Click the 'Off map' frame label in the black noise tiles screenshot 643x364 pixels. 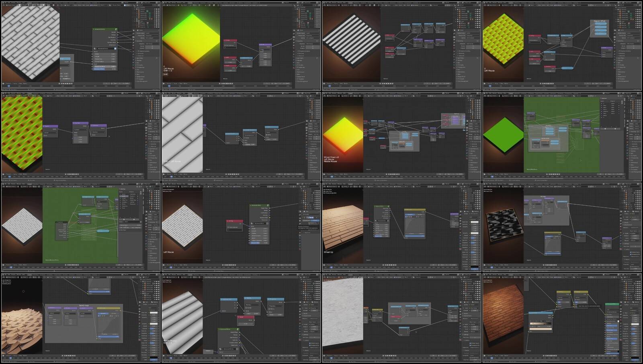pyautogui.click(x=543, y=197)
